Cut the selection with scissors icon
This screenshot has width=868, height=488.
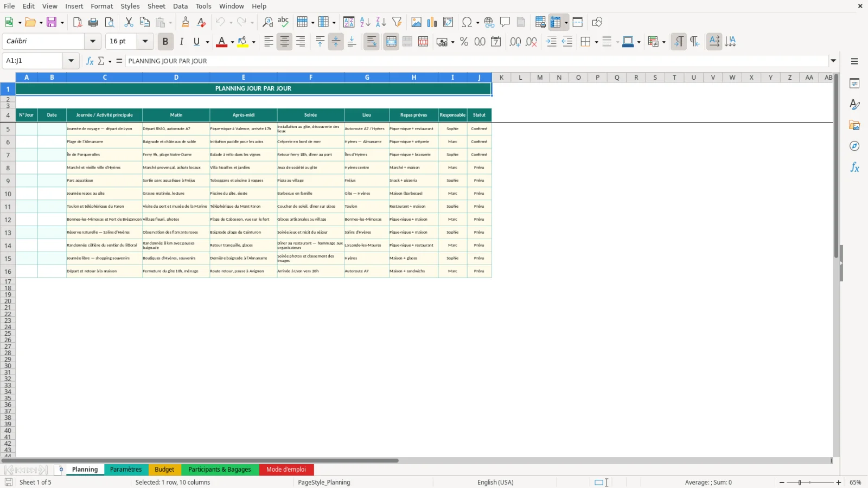click(129, 22)
